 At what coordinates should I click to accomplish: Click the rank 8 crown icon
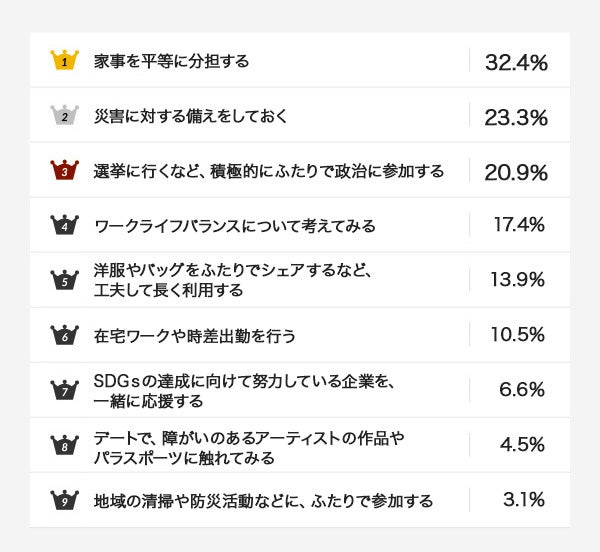64,445
